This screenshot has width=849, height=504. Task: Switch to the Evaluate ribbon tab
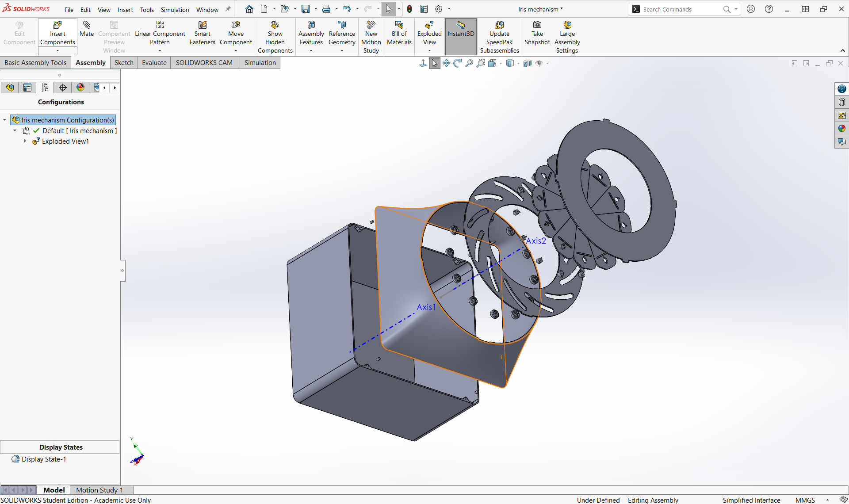[x=154, y=63]
